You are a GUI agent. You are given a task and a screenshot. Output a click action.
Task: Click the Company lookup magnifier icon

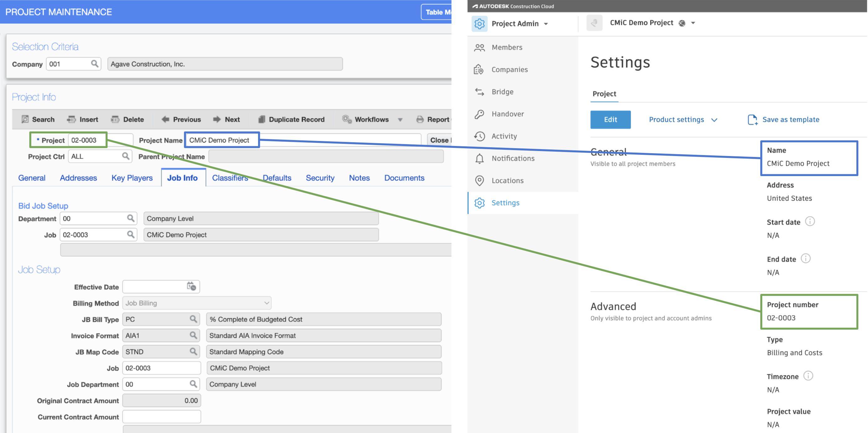pyautogui.click(x=95, y=64)
